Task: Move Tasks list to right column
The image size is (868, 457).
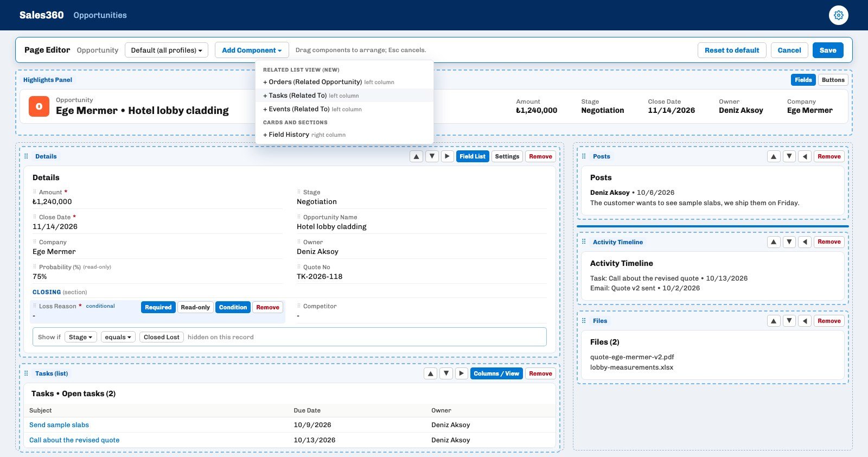Action: [461, 373]
